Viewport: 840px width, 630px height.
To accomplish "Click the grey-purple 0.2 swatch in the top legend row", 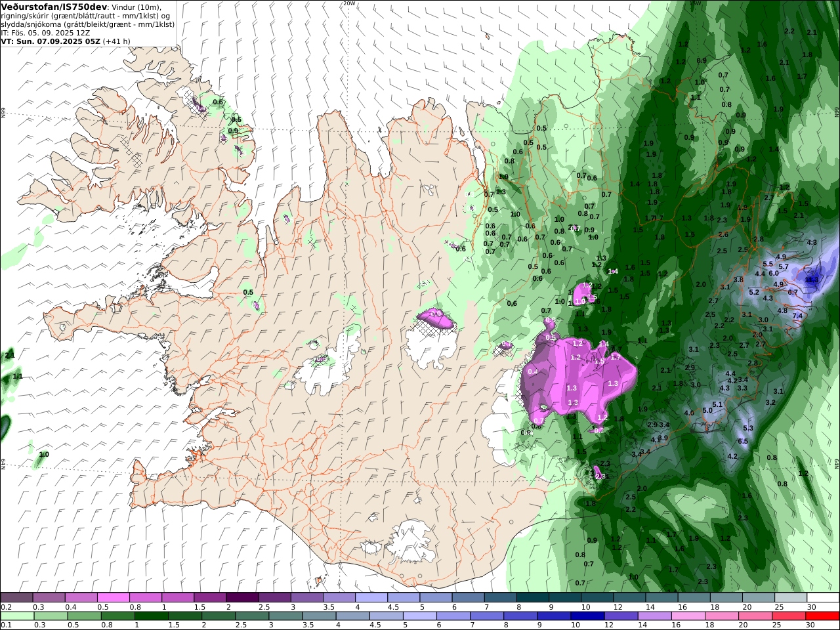I will [x=16, y=598].
